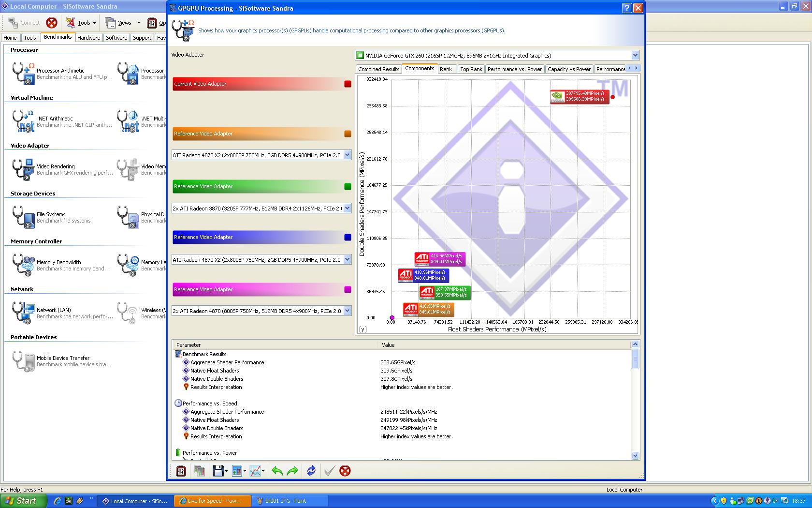
Task: Open the Video Rendering benchmark icon
Action: point(23,169)
